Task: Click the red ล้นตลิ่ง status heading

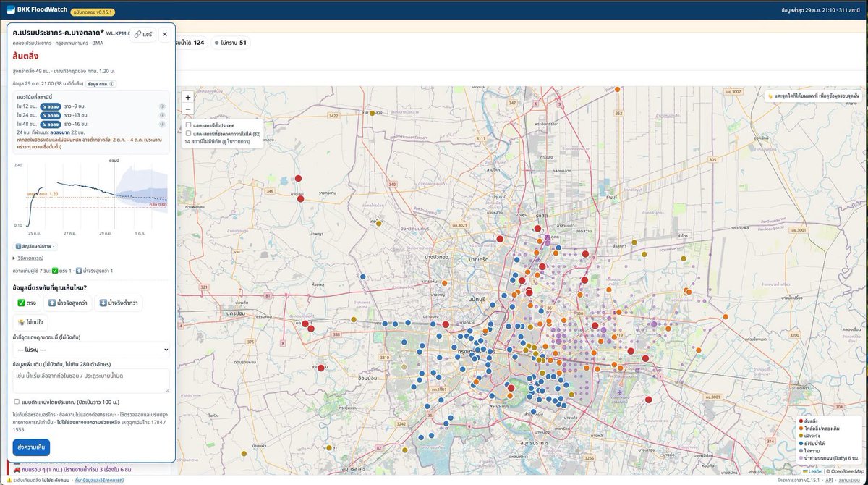Action: coord(25,56)
